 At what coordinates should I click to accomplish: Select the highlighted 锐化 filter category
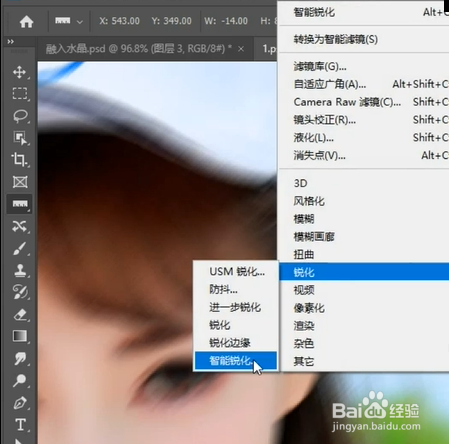point(364,272)
